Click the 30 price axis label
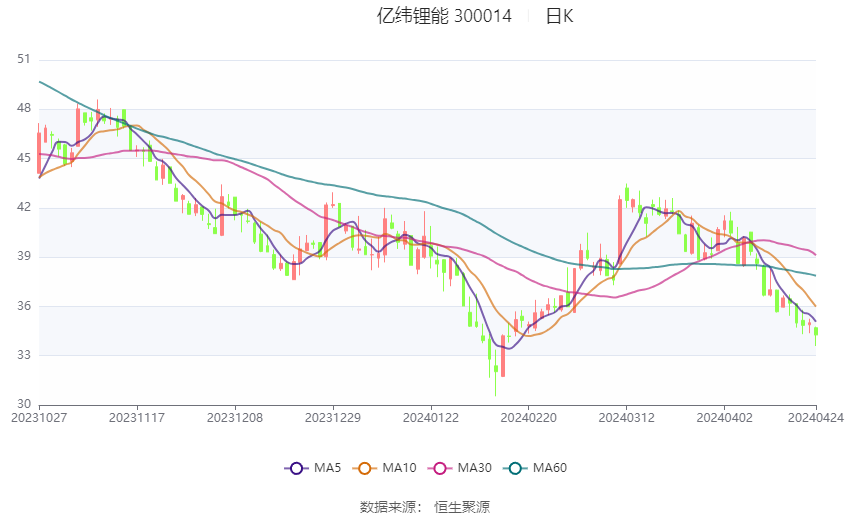 point(24,404)
